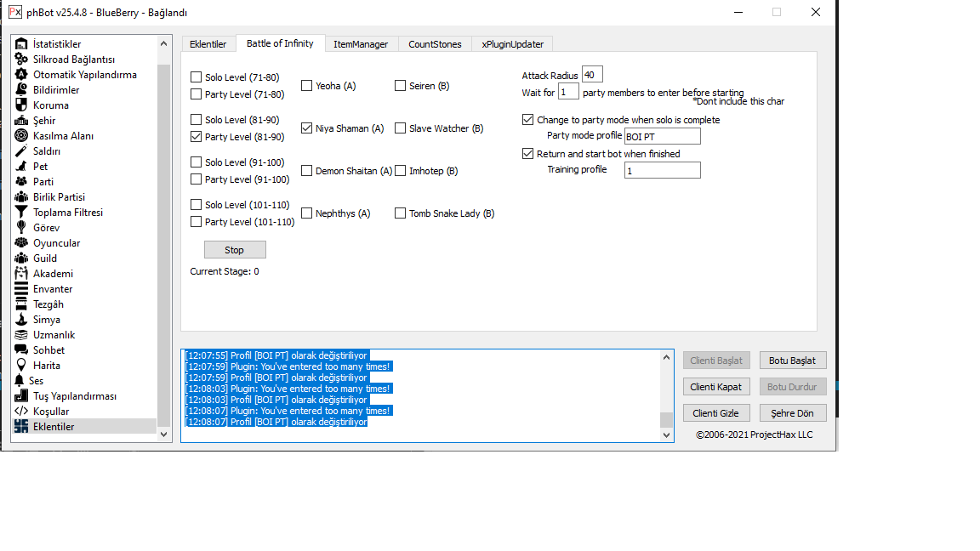Select the Koruma shield icon
The height and width of the screenshot is (551, 980).
pos(21,105)
